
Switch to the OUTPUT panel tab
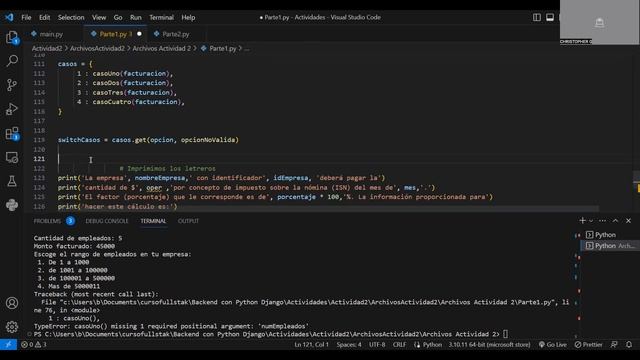(x=188, y=221)
